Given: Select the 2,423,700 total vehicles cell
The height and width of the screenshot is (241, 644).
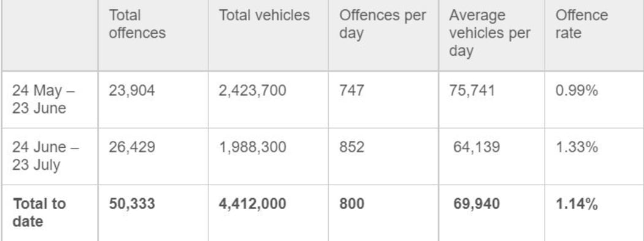Looking at the screenshot, I should pyautogui.click(x=252, y=90).
